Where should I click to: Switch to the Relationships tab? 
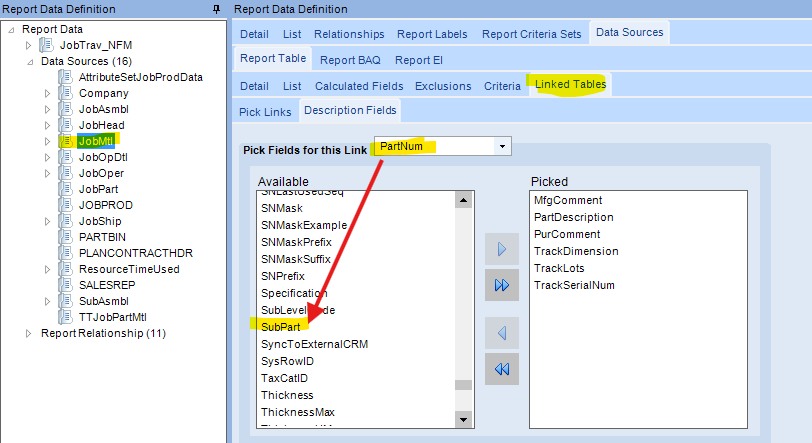[349, 34]
